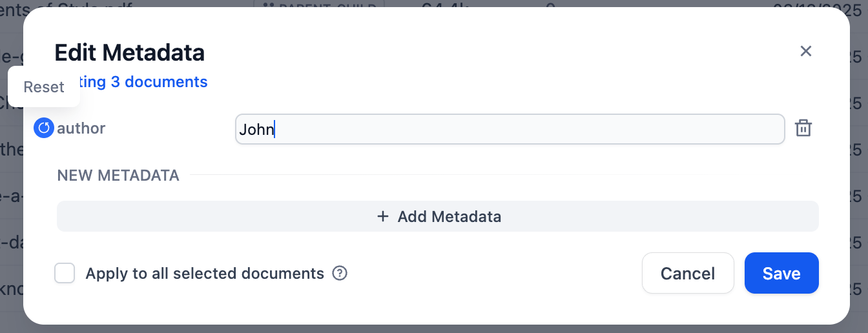
Task: Focus the author value input field
Action: coord(510,129)
